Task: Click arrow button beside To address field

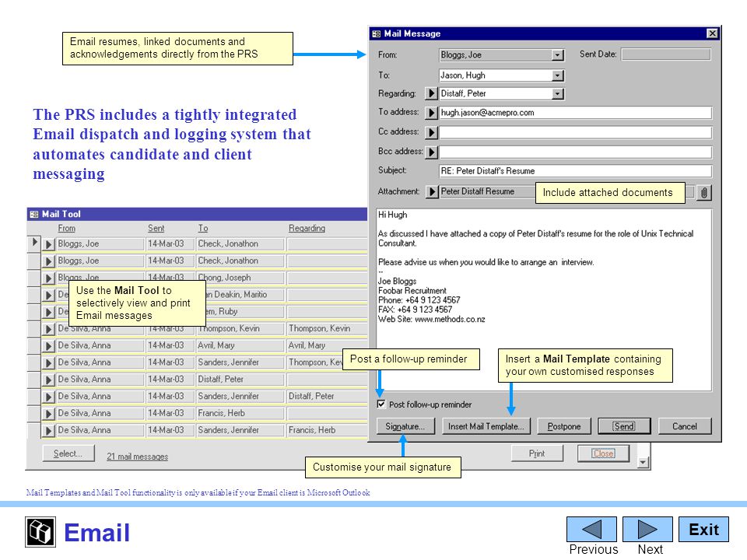Action: [431, 113]
